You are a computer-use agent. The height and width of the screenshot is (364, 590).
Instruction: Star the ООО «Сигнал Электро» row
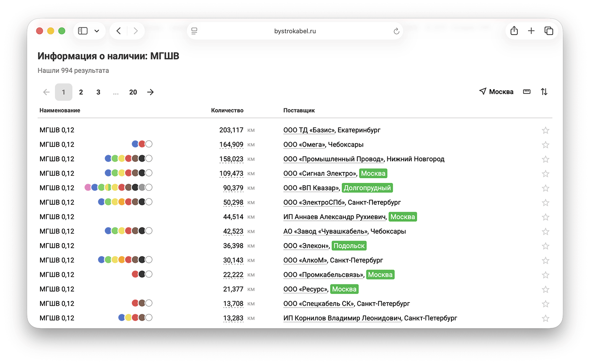pyautogui.click(x=545, y=174)
